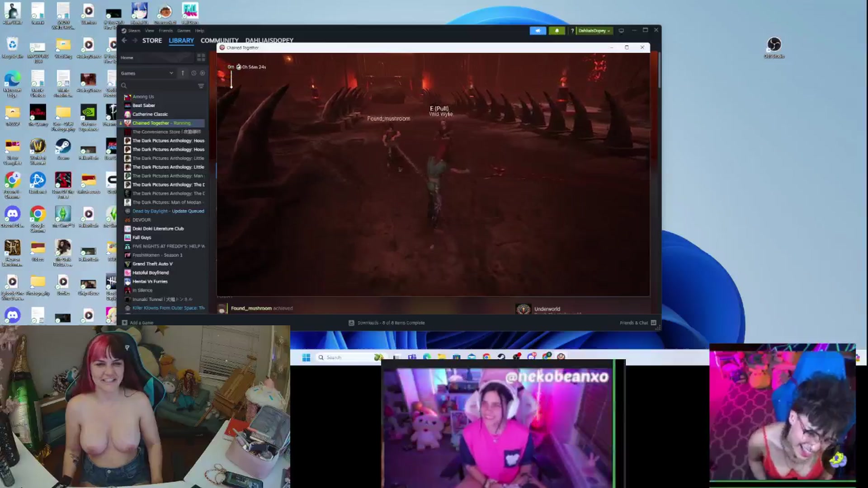
Task: Toggle the library grid collections view icon
Action: coord(201,57)
